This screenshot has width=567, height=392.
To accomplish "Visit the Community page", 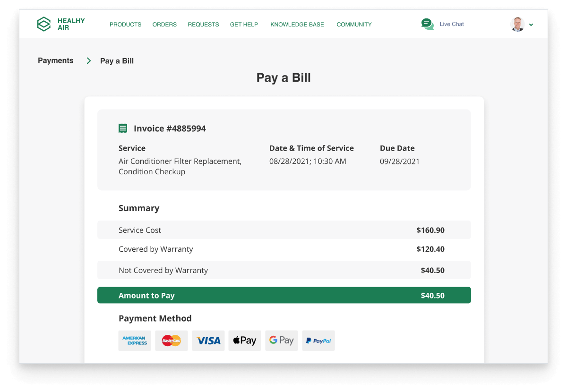I will coord(354,25).
